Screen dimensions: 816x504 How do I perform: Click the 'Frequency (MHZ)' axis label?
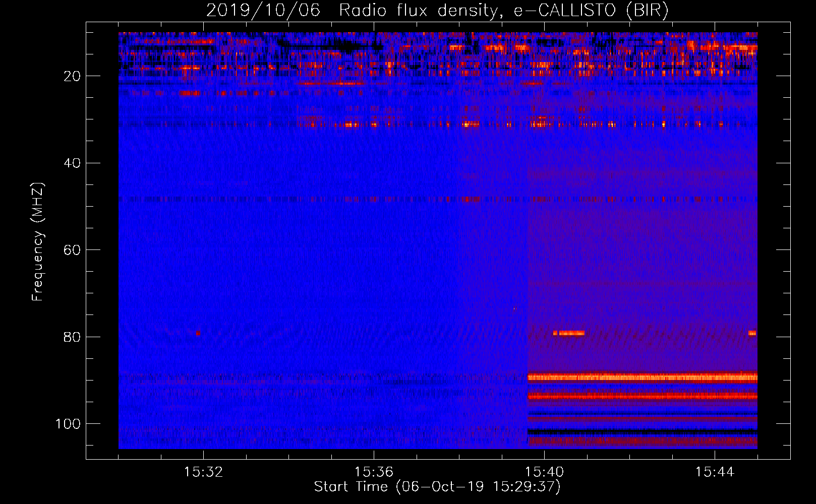38,242
